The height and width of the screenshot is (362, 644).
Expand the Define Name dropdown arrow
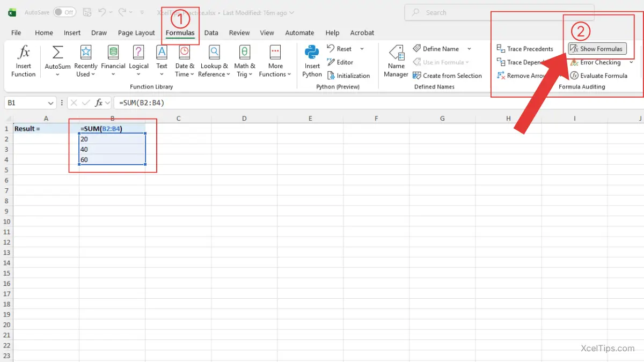click(469, 49)
